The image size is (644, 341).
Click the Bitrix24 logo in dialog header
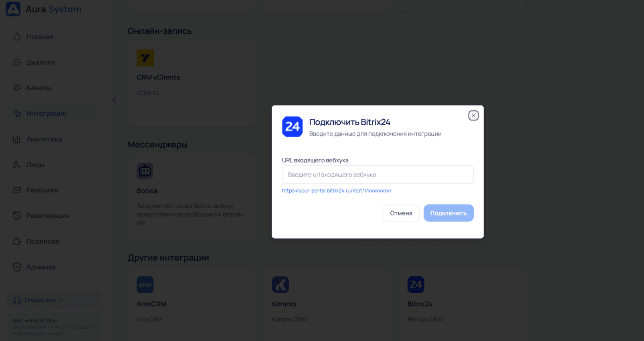(x=292, y=127)
